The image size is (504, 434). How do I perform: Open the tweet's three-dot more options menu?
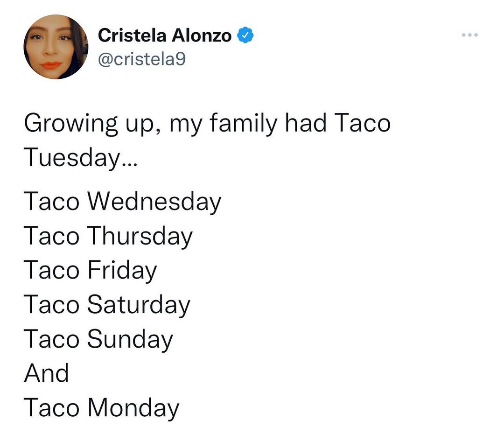469,35
